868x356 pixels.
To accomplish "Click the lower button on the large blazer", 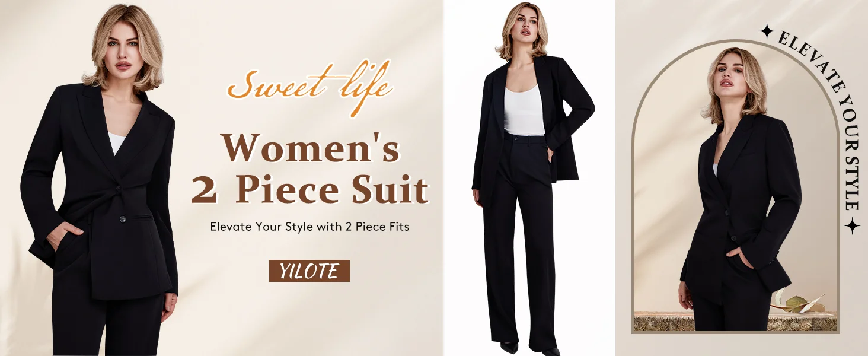I will coord(123,220).
